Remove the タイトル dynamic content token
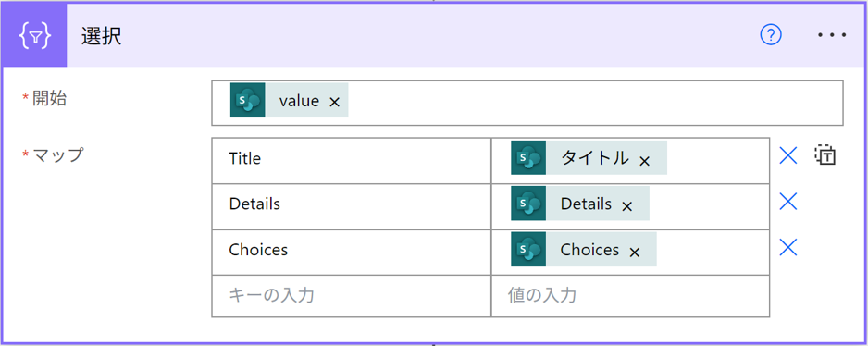Screen dimensions: 868x346 click(644, 161)
